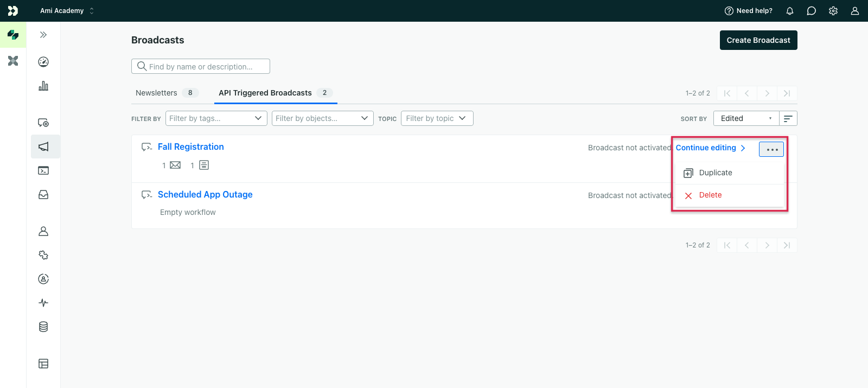Switch to the Newsletters tab
Screen dimensions: 868x388
click(157, 93)
